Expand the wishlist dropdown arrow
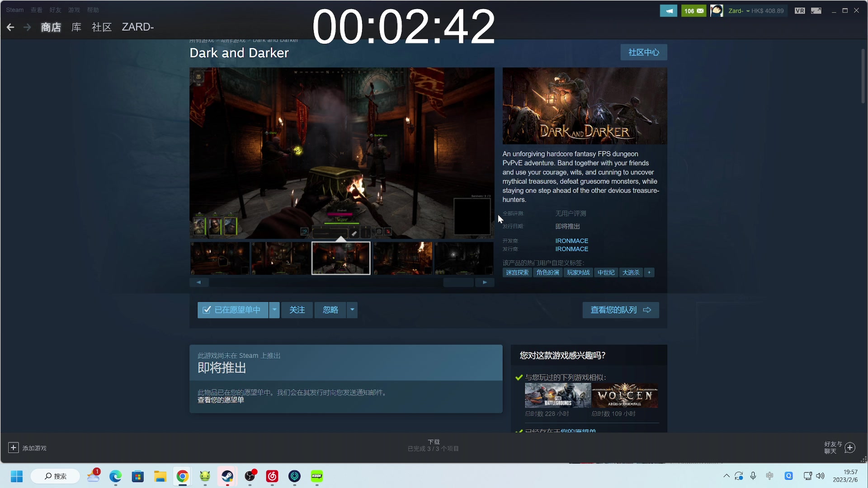This screenshot has height=488, width=868. [274, 310]
